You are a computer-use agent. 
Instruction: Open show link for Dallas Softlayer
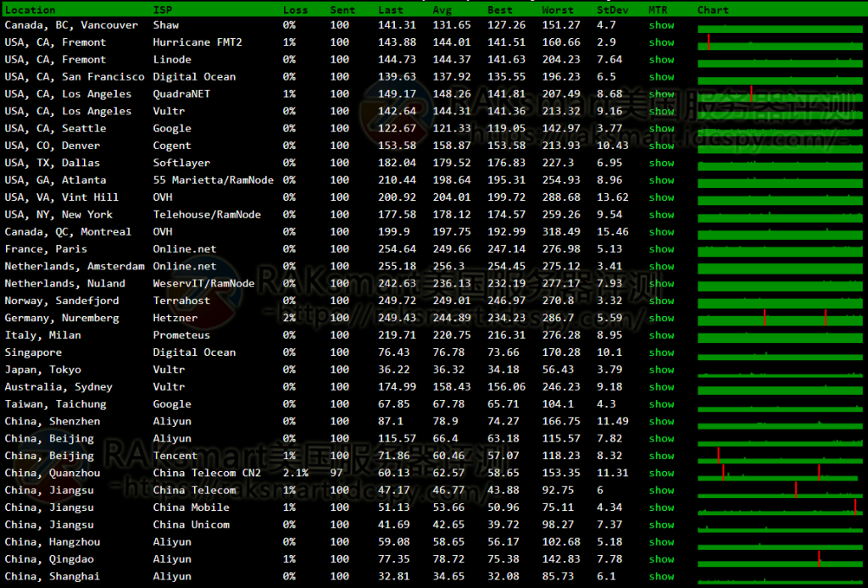661,163
